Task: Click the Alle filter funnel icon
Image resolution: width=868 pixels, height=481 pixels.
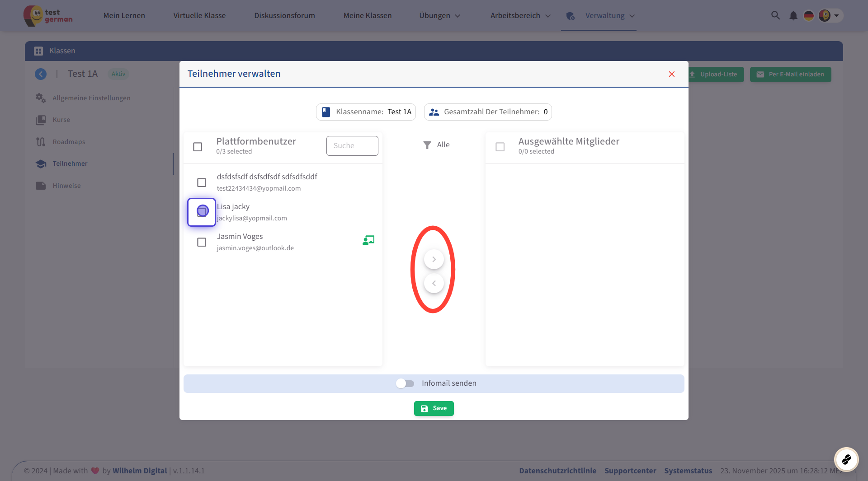Action: (427, 145)
